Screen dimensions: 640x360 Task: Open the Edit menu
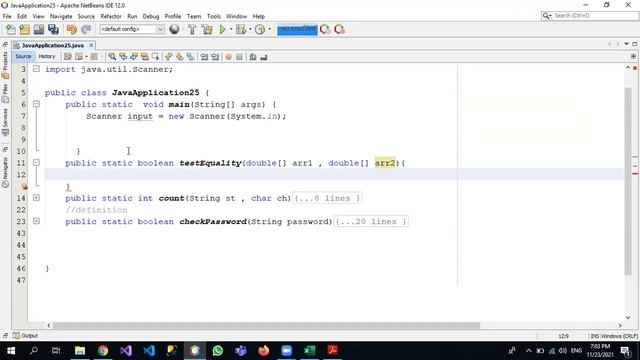[x=22, y=16]
